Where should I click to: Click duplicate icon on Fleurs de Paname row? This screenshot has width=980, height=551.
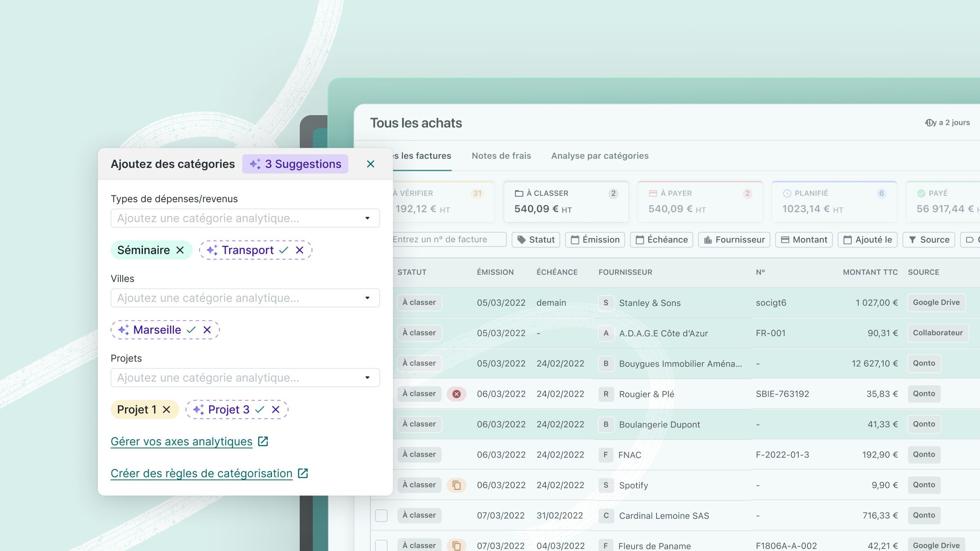pyautogui.click(x=457, y=546)
